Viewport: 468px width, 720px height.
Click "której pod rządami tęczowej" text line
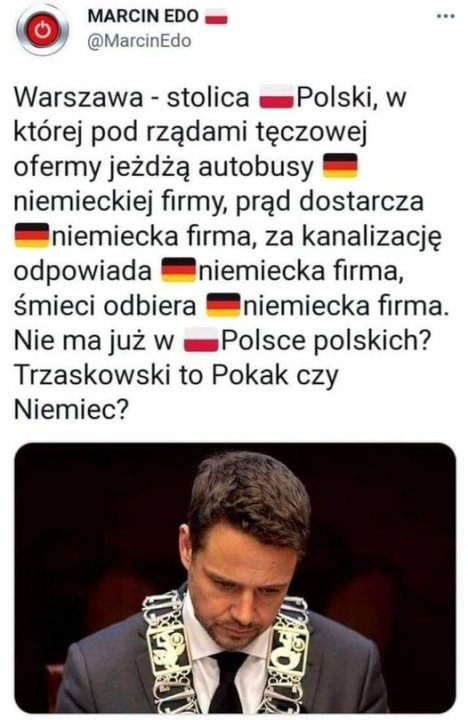coord(191,132)
